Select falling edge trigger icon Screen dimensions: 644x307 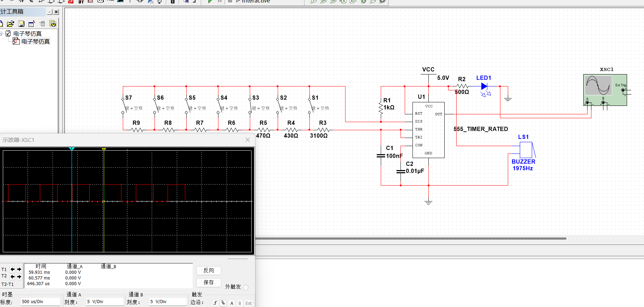coord(223,303)
